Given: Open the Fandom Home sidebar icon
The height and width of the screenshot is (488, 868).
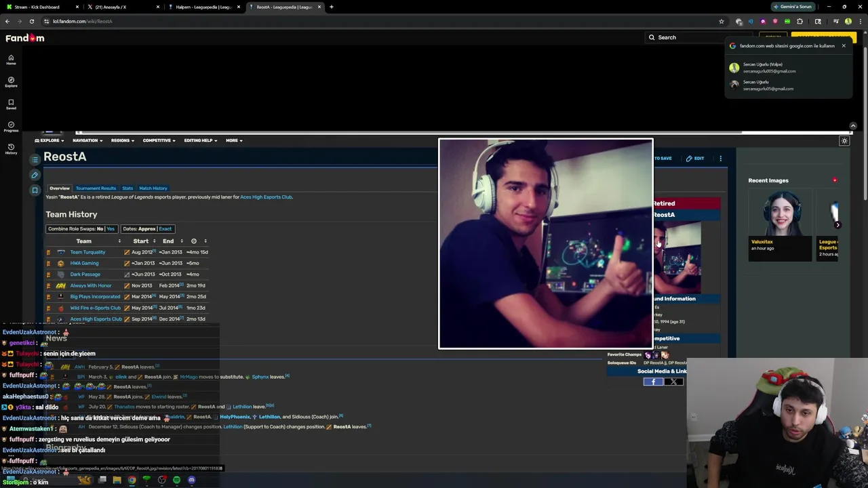Looking at the screenshot, I should click(x=11, y=59).
